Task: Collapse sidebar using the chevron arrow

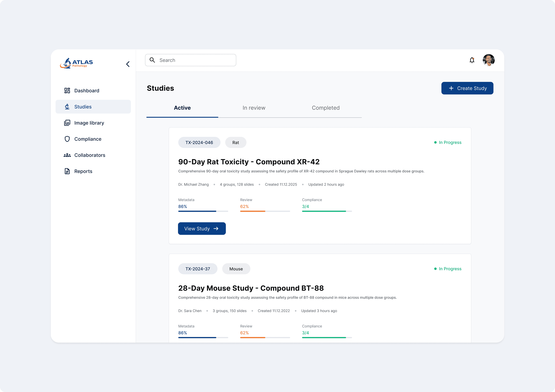Action: [128, 64]
